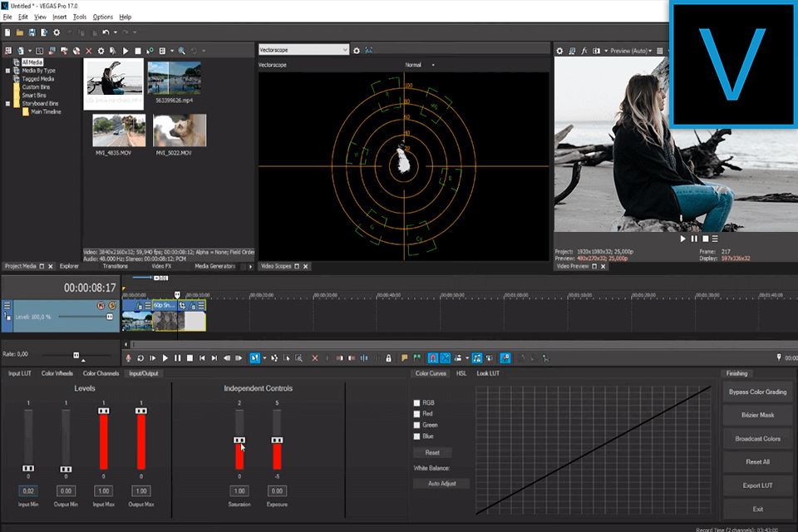Click the Open folder icon

coord(19,32)
